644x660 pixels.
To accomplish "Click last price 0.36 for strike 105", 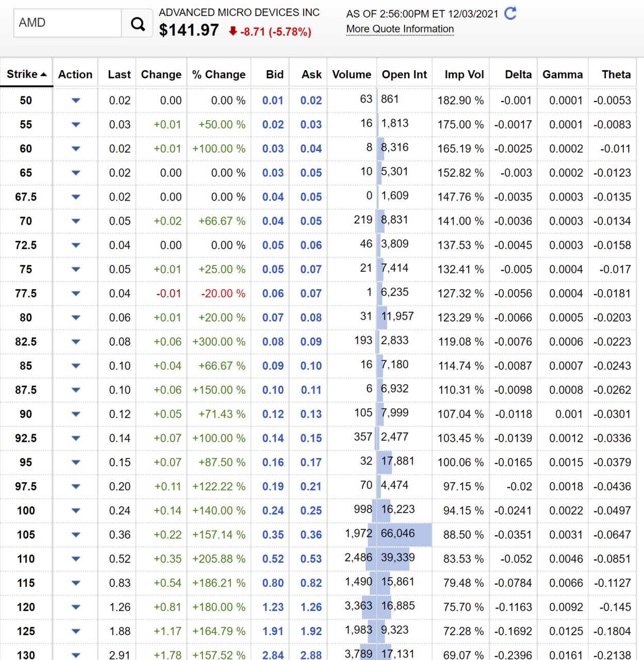I will [x=120, y=535].
